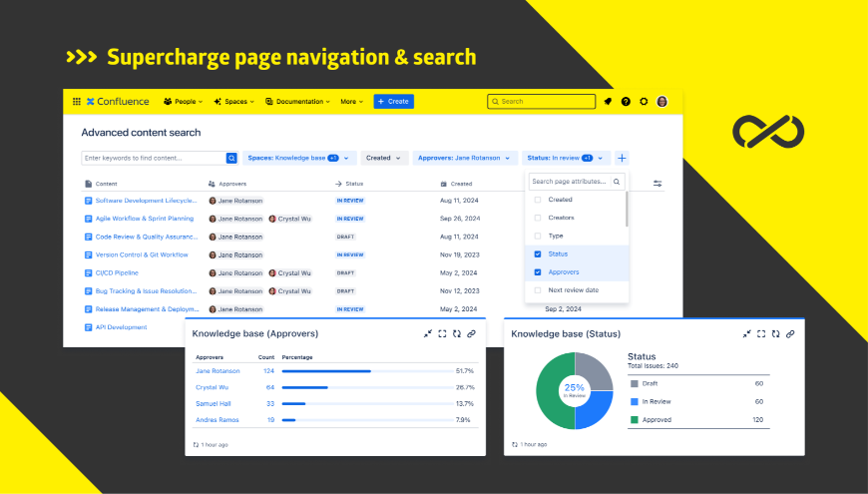The image size is (868, 494).
Task: Expand the Documentation menu
Action: 298,102
